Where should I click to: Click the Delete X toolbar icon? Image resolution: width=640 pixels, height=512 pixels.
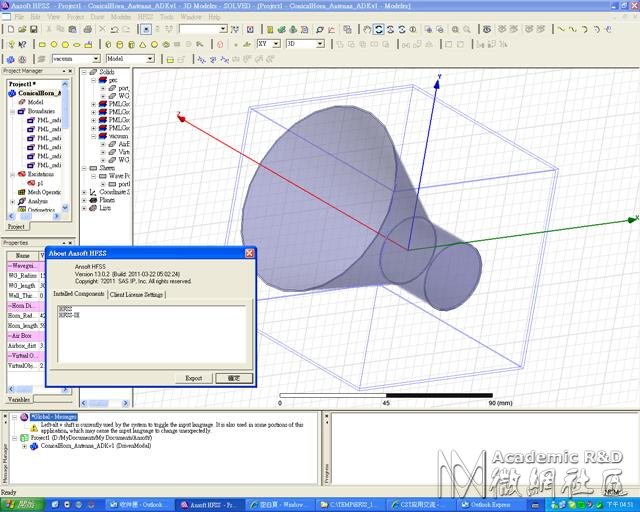pyautogui.click(x=102, y=29)
